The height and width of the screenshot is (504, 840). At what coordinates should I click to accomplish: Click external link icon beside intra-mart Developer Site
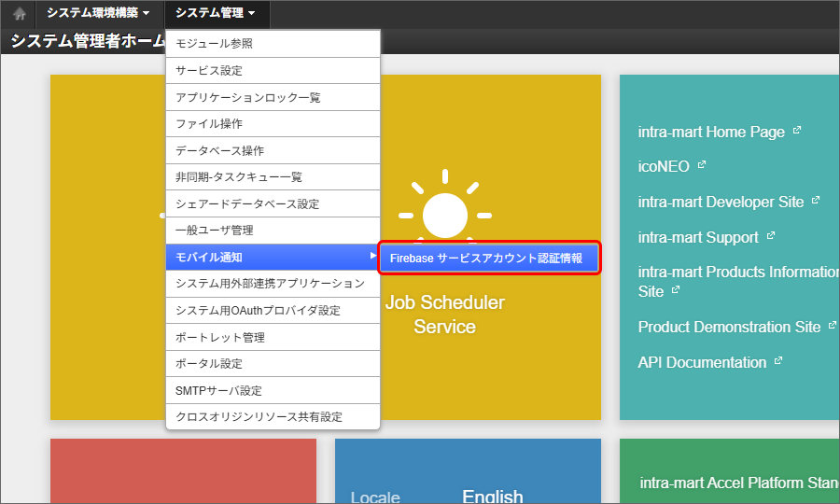pos(816,201)
